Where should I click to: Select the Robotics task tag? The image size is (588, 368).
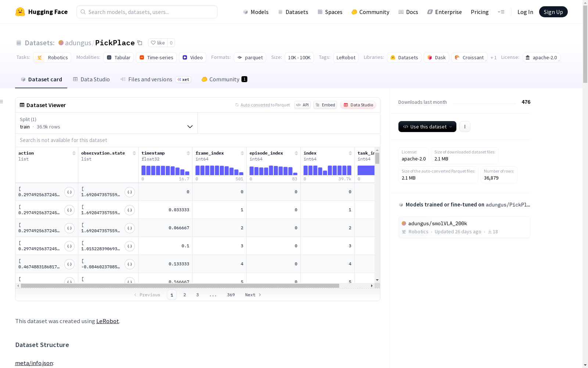click(52, 57)
